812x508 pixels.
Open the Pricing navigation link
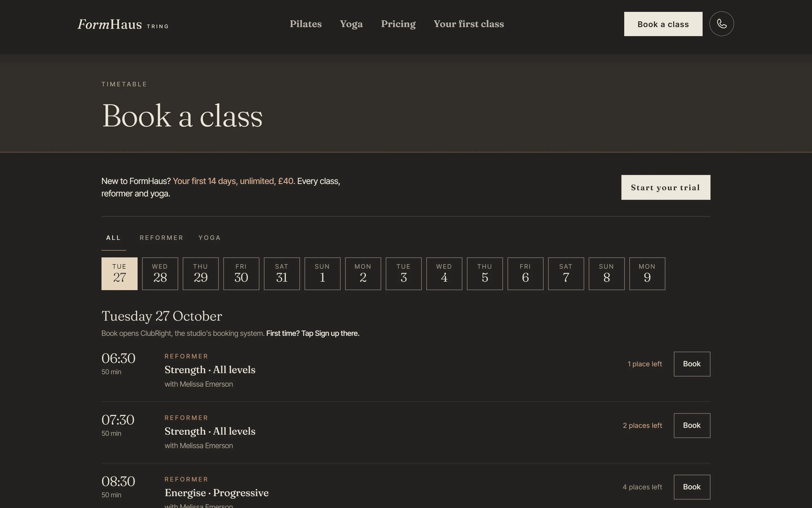coord(398,24)
